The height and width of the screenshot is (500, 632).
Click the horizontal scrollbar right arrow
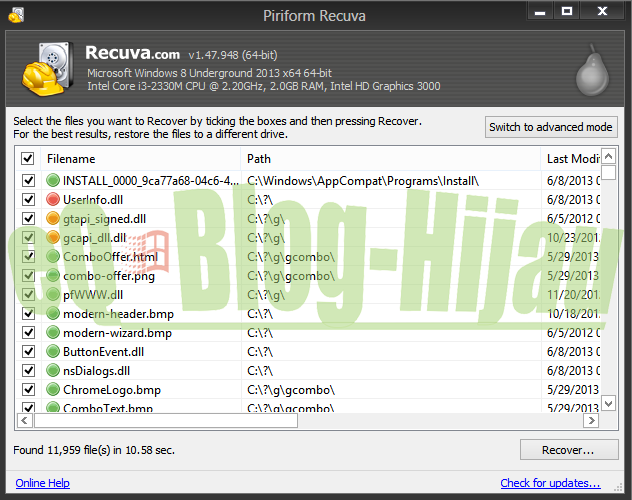591,421
